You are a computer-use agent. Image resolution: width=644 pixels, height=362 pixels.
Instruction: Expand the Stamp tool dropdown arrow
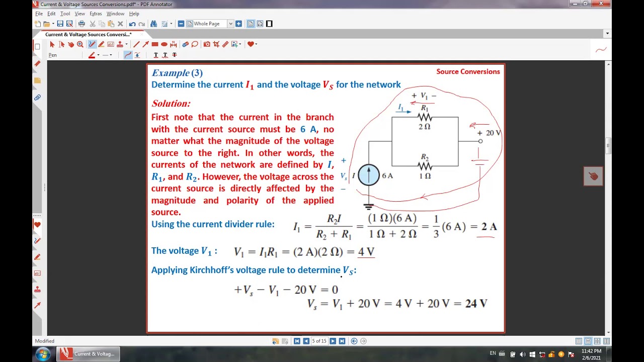(126, 44)
